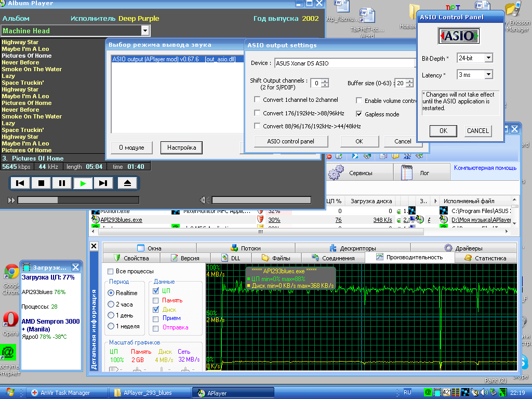Choose the 1 неделя period option
532x399 pixels.
point(111,326)
